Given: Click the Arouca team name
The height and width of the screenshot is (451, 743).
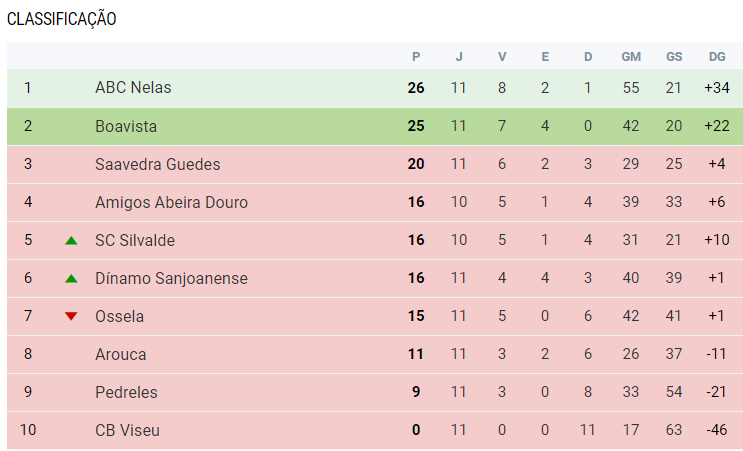Looking at the screenshot, I should (121, 354).
